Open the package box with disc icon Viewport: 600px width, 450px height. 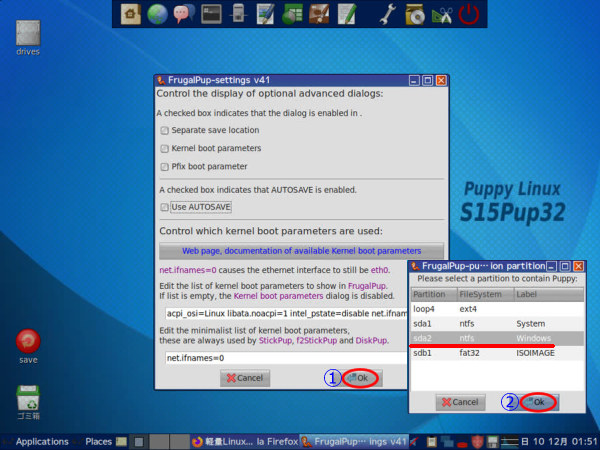click(415, 15)
